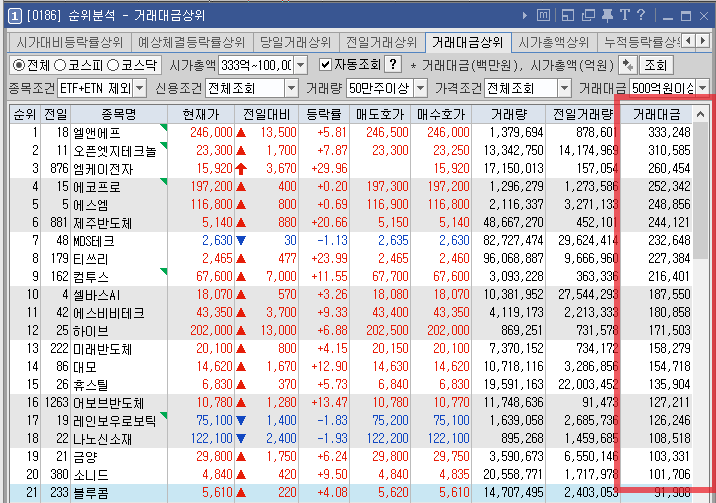Switch to 예상체결등락률상위 tab

[192, 42]
